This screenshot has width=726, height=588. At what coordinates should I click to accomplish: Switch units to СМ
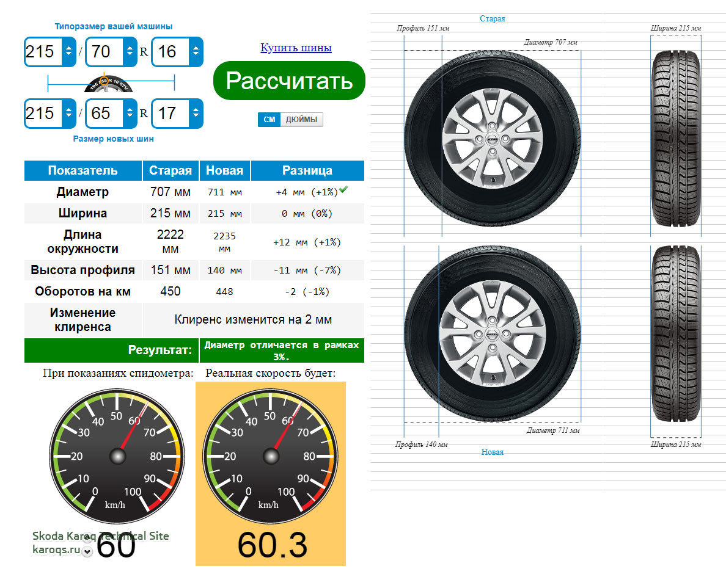click(269, 120)
